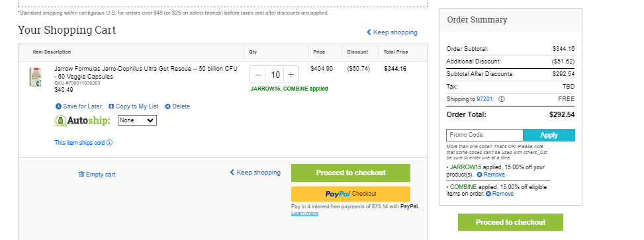The height and width of the screenshot is (240, 644).
Task: Click the Jarrow product thumbnail image
Action: point(35,77)
